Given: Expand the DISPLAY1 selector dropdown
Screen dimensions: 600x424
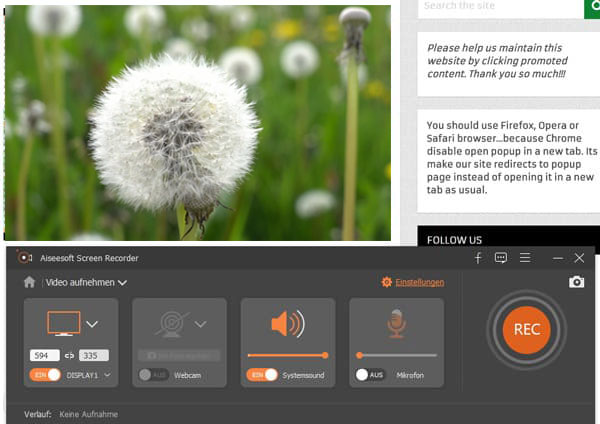Looking at the screenshot, I should [106, 375].
